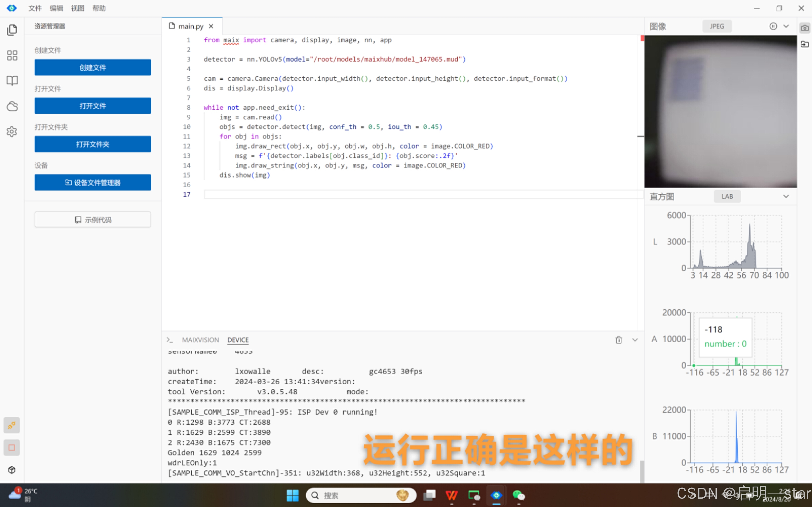Clear the terminal with trash icon
This screenshot has width=812, height=507.
[618, 340]
